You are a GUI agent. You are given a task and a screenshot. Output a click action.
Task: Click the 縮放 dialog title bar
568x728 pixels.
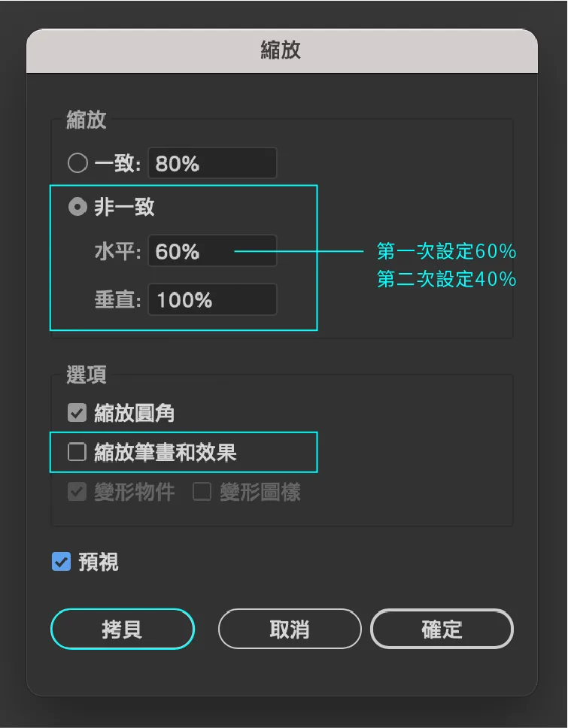(x=282, y=50)
